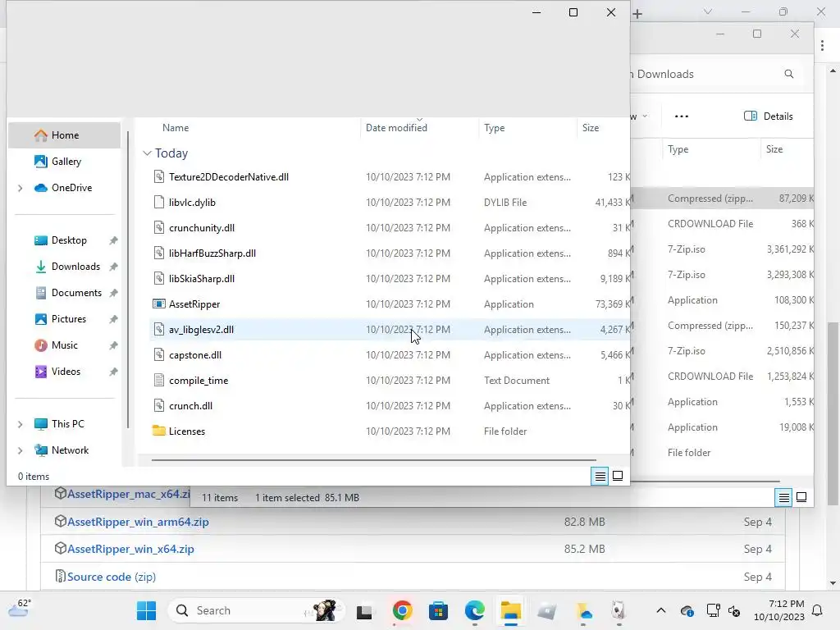The width and height of the screenshot is (840, 630).
Task: Click the Home icon in navigation pane
Action: 41,135
